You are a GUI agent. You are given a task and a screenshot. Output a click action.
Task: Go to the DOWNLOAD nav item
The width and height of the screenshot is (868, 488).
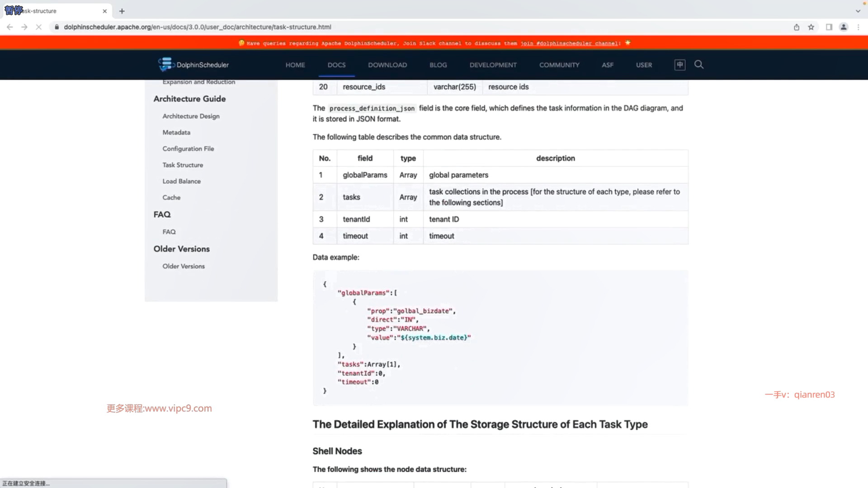coord(387,65)
